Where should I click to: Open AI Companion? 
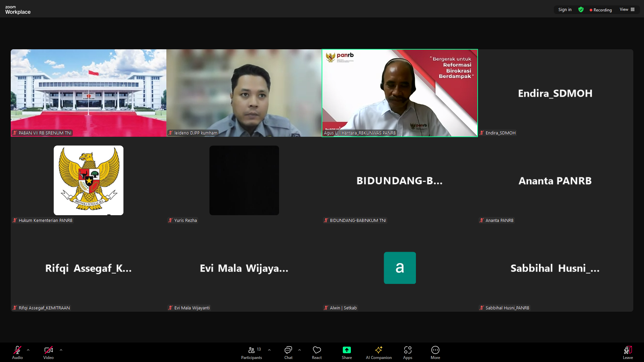point(379,352)
